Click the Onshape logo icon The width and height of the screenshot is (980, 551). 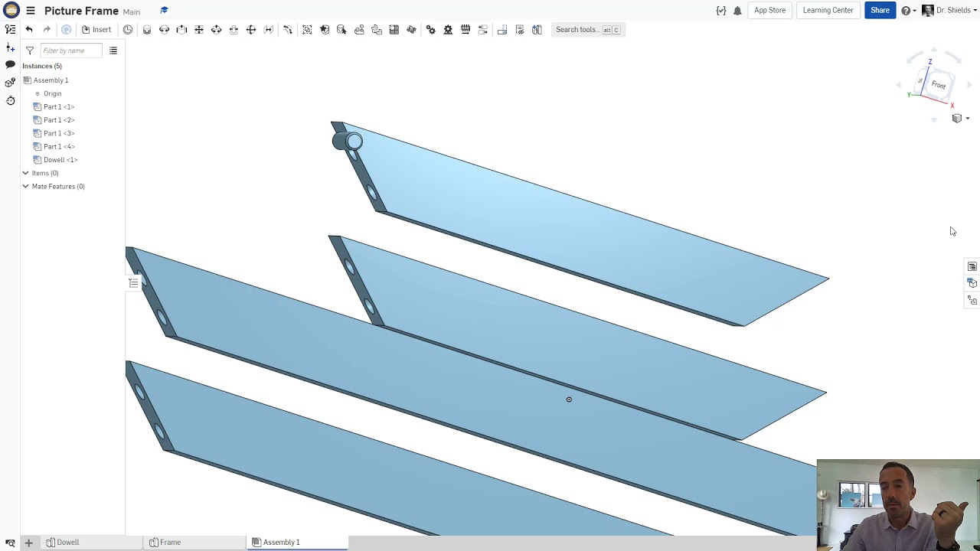[x=11, y=11]
